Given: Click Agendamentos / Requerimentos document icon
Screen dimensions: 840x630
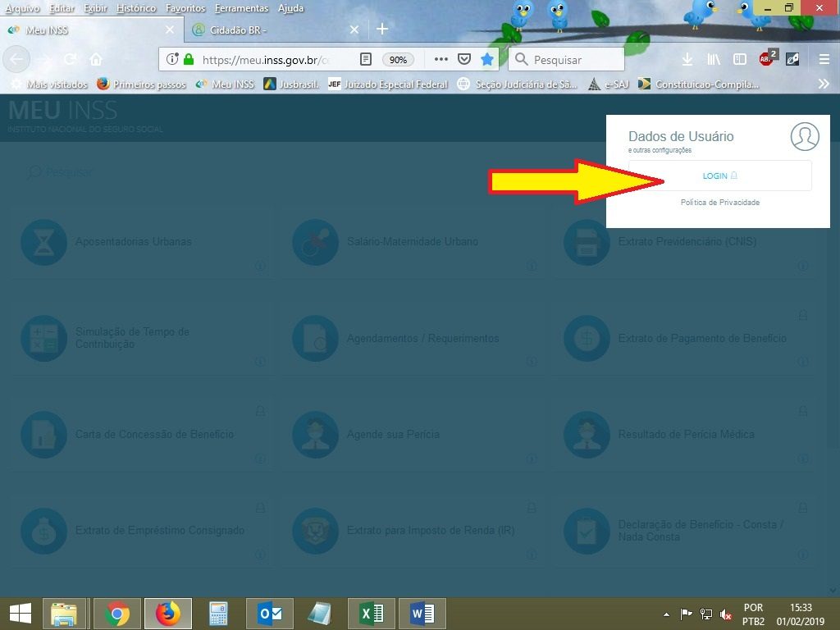Looking at the screenshot, I should pos(315,338).
